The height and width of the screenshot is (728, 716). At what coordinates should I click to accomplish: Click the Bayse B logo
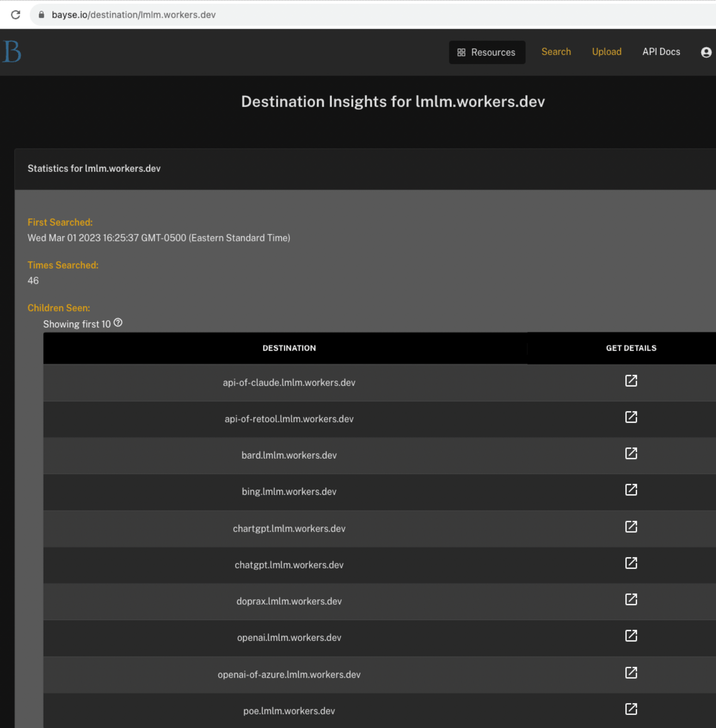point(12,52)
